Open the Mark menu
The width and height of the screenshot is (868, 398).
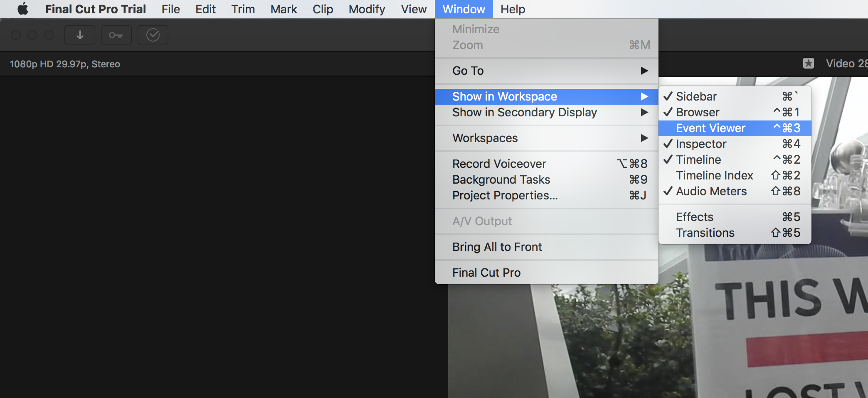tap(284, 9)
